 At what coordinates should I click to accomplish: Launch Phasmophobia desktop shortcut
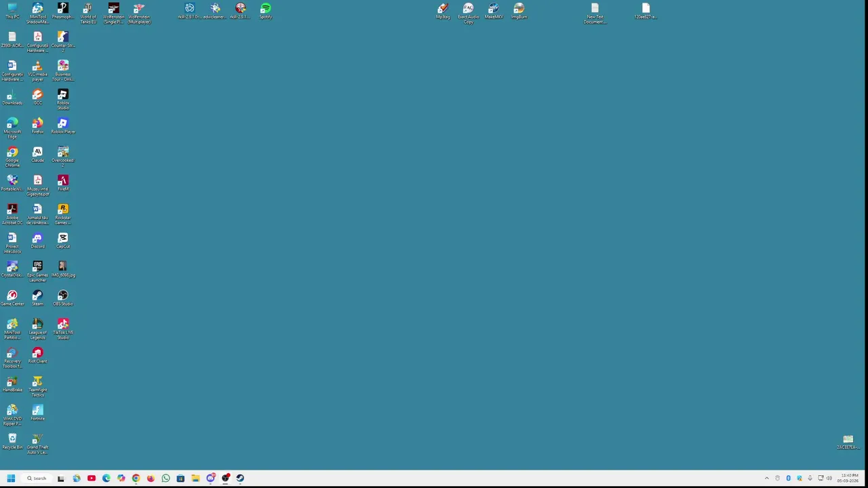point(63,12)
